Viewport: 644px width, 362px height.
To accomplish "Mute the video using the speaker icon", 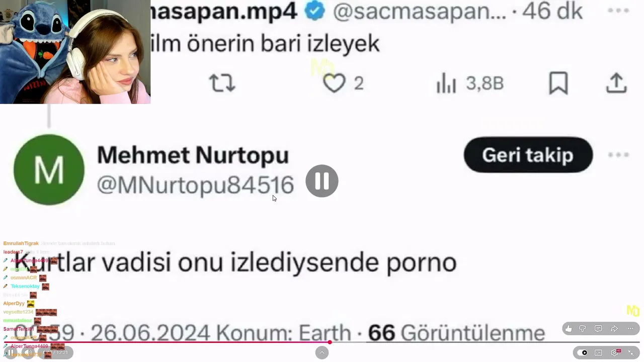I will tap(29, 352).
